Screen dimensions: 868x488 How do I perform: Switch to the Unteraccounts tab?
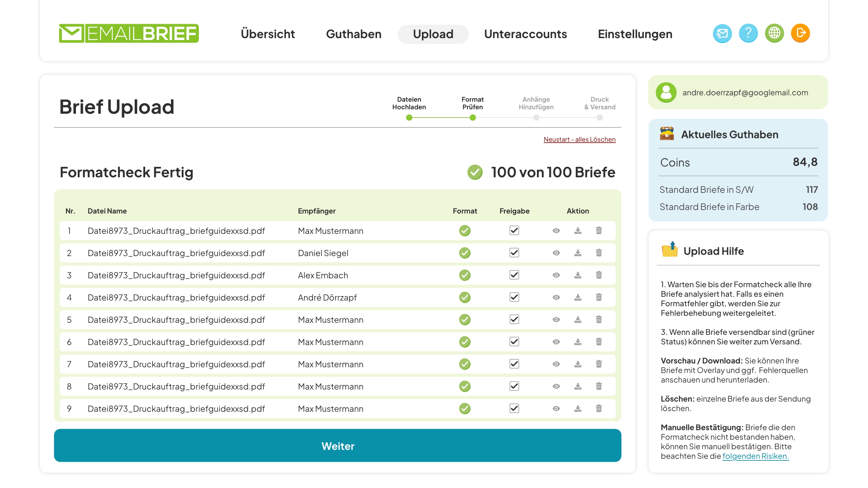point(525,34)
